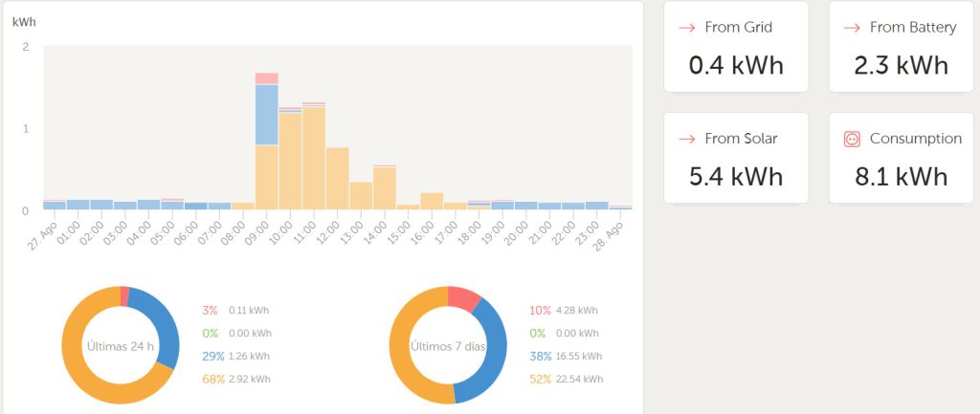Select the Consumption 8.1 kWh value

[901, 177]
